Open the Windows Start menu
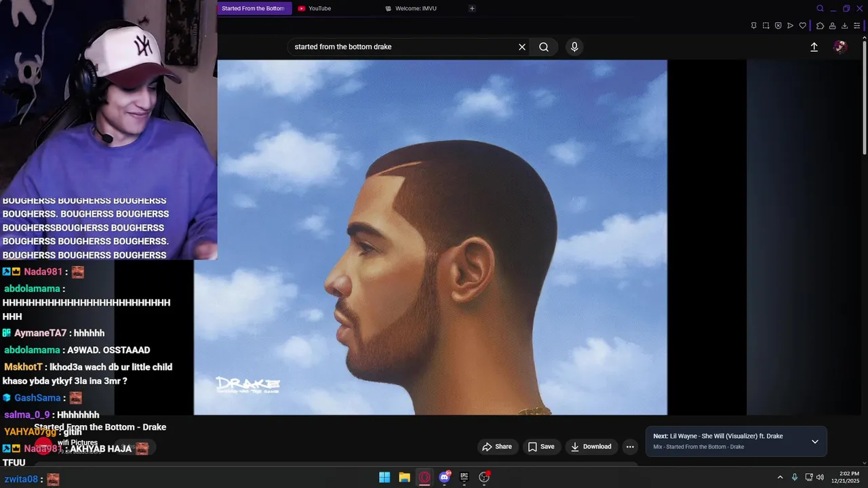 coord(384,477)
